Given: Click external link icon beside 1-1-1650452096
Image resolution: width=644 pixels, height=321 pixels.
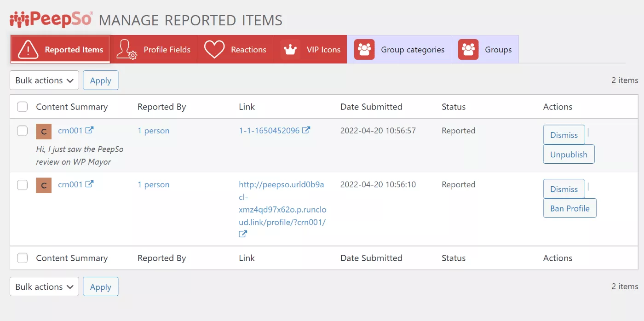Looking at the screenshot, I should pyautogui.click(x=306, y=130).
